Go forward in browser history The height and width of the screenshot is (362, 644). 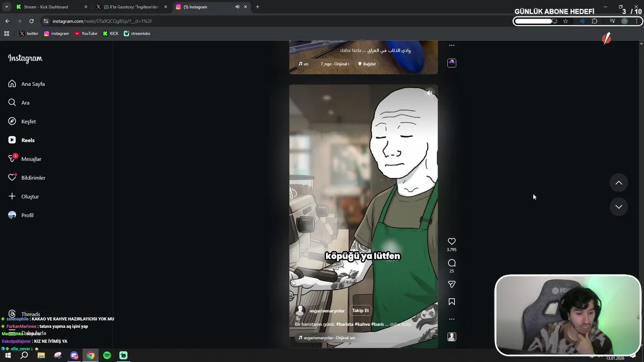(19, 21)
